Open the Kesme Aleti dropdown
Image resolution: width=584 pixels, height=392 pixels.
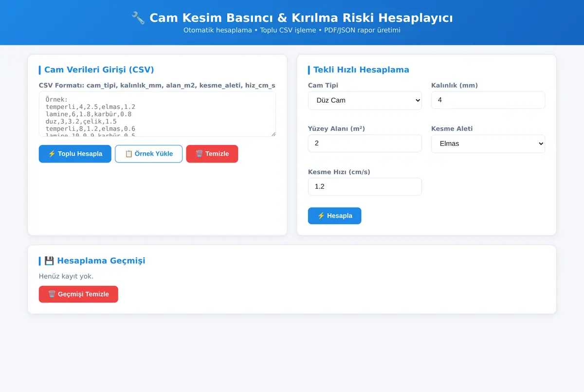pos(488,143)
